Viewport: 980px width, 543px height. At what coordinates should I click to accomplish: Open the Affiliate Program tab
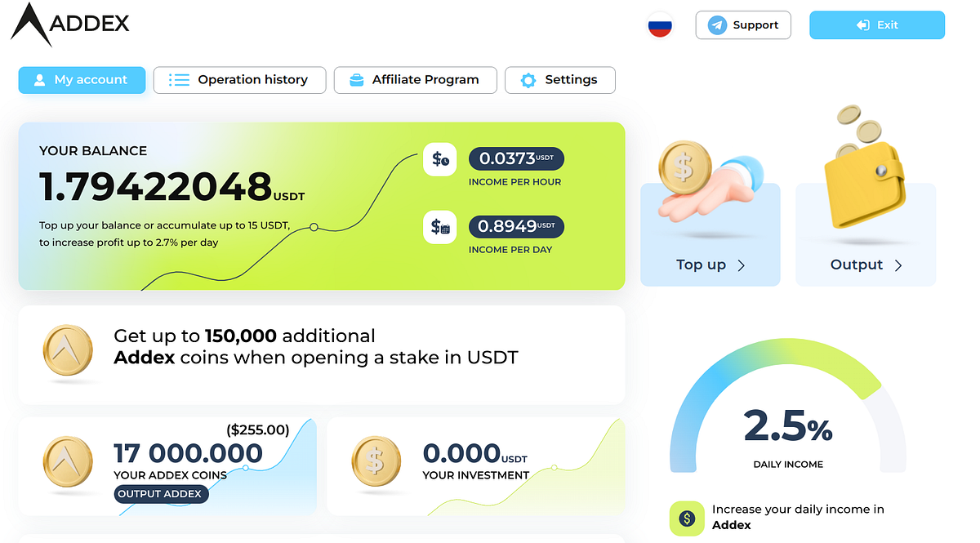[415, 79]
